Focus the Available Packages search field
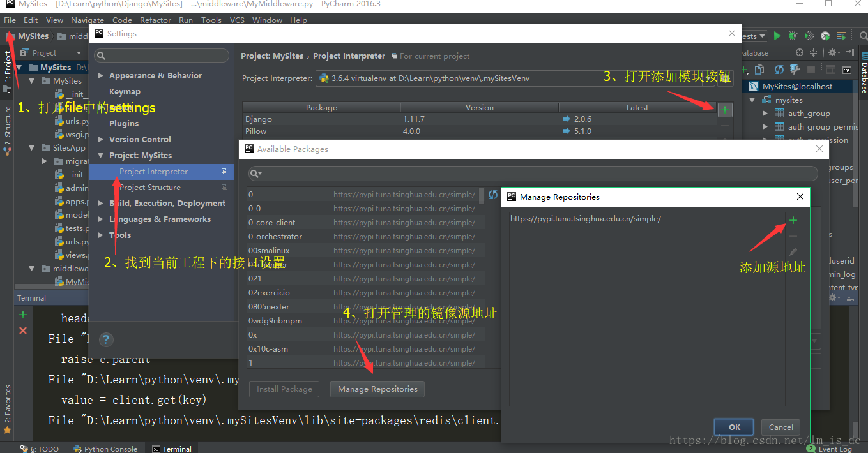868x453 pixels. pyautogui.click(x=533, y=174)
